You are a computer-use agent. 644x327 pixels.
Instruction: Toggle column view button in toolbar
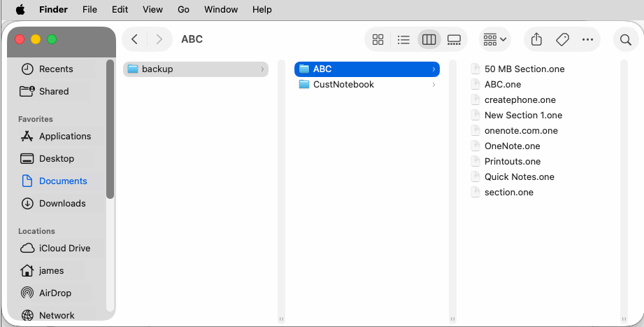[x=429, y=40]
